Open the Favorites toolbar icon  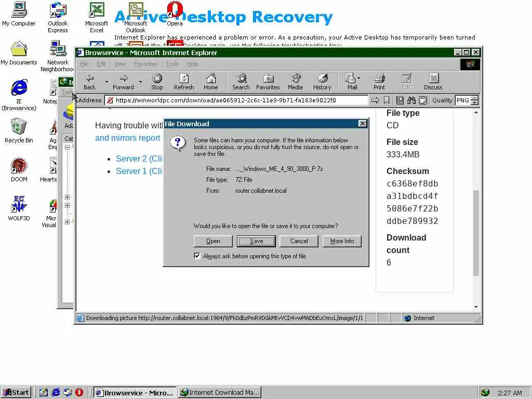click(268, 78)
